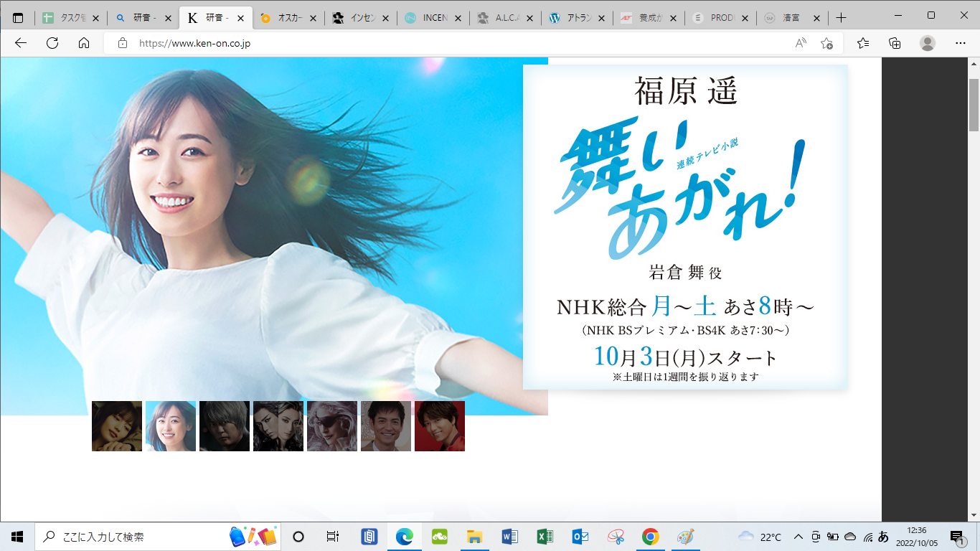Open the Meet Now tray icon
Screen dimensions: 980x551
click(x=816, y=537)
